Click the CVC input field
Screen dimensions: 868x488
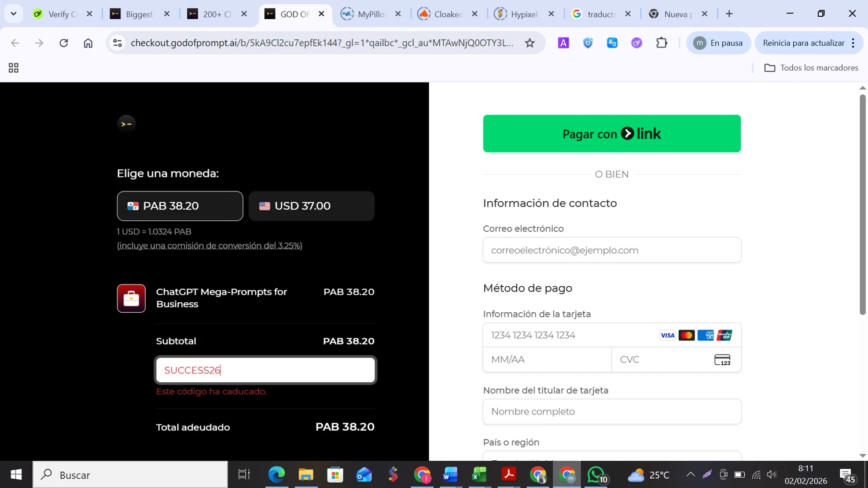[x=676, y=360]
